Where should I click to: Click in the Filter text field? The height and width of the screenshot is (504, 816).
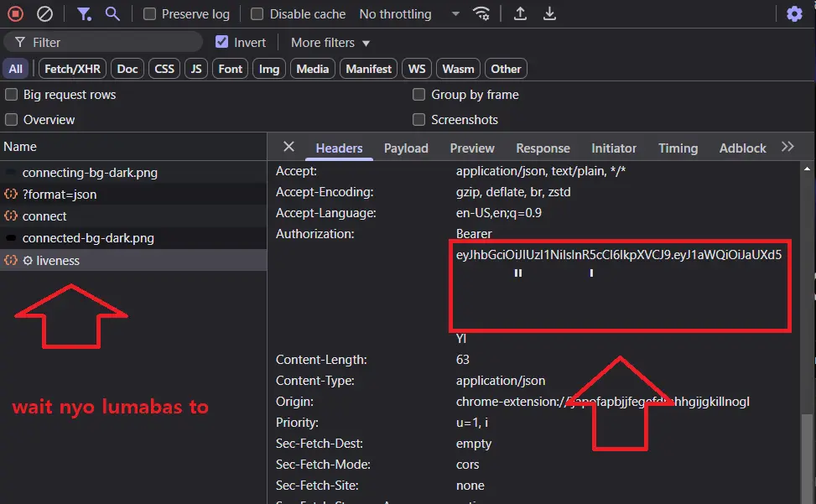point(103,42)
